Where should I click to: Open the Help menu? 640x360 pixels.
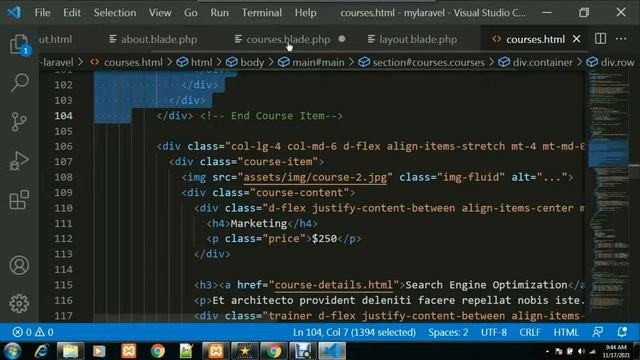coord(305,13)
